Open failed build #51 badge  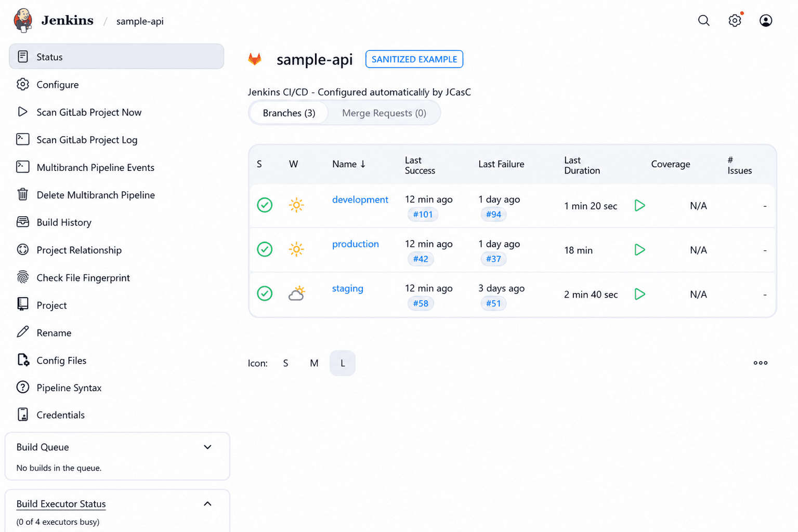(493, 303)
